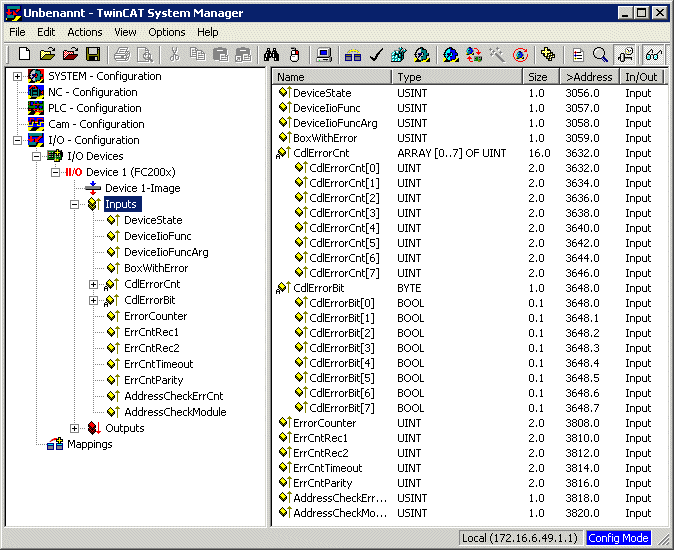Click the Activate Configuration icon
Screen dimensions: 674x550
point(399,55)
